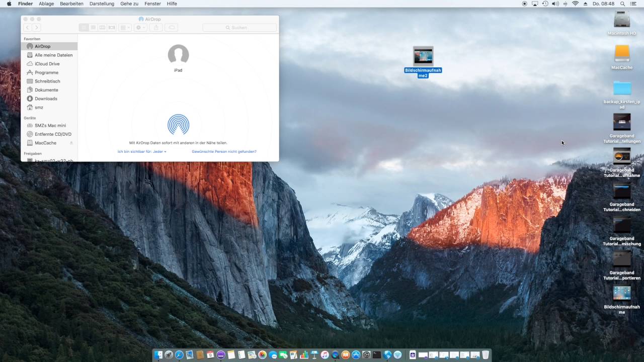Select the iPad AirDrop recipient

pos(178,58)
